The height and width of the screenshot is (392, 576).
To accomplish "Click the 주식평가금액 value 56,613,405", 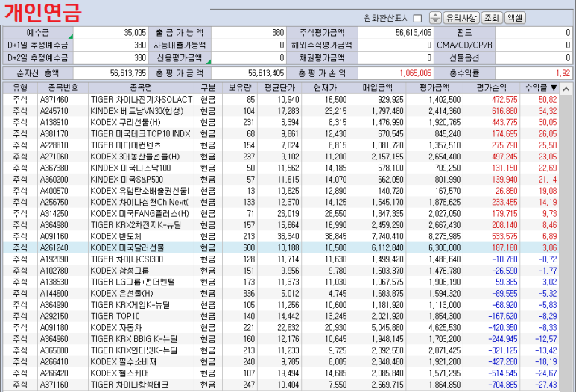I will [x=414, y=33].
